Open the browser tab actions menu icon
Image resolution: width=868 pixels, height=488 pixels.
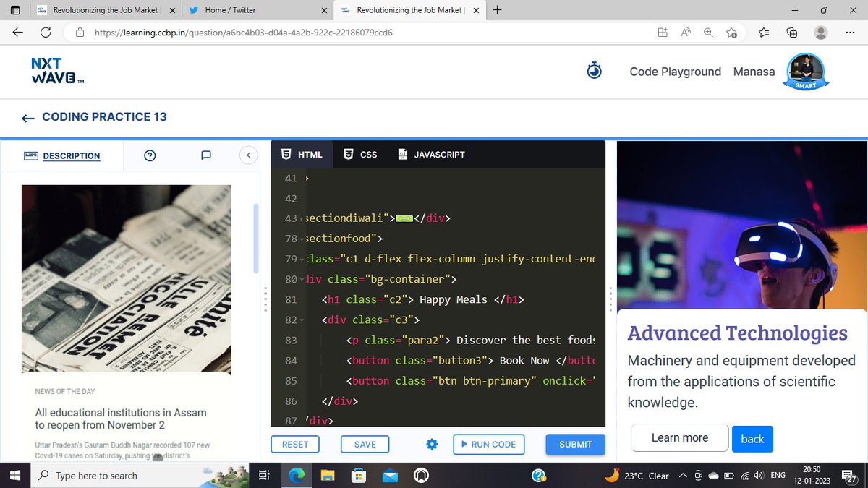coord(15,10)
